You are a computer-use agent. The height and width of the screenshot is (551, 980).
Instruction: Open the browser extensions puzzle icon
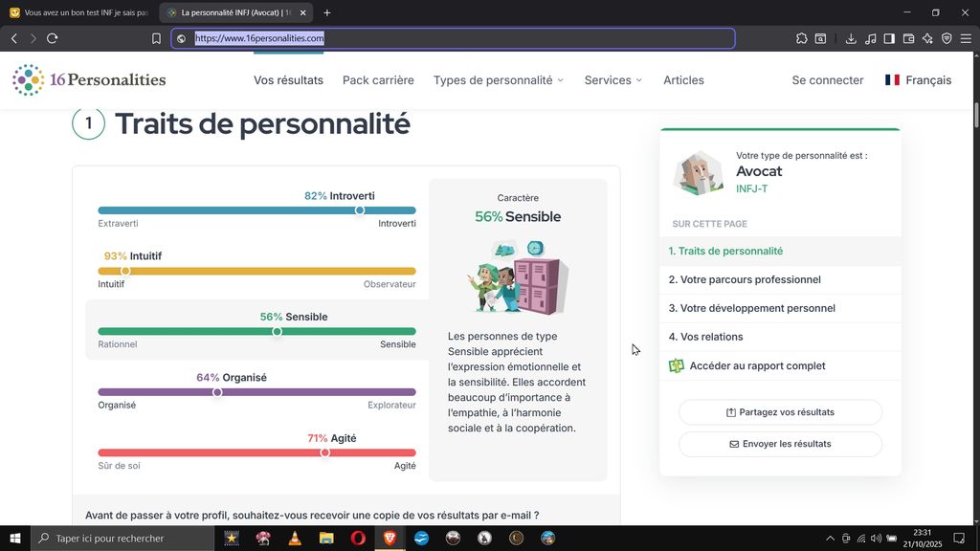(x=801, y=38)
